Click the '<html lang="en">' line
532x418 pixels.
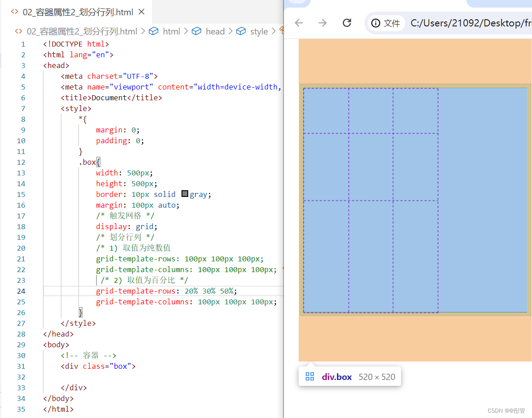click(78, 55)
